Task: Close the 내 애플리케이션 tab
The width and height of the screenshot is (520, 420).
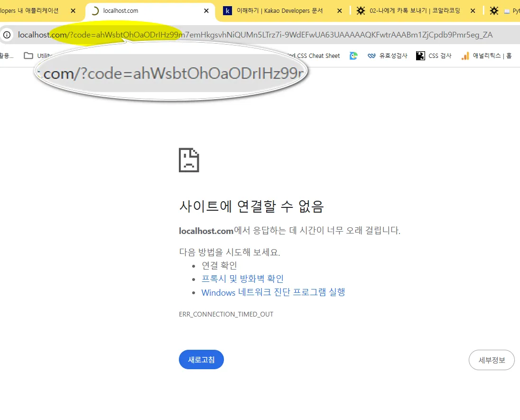Action: [73, 10]
